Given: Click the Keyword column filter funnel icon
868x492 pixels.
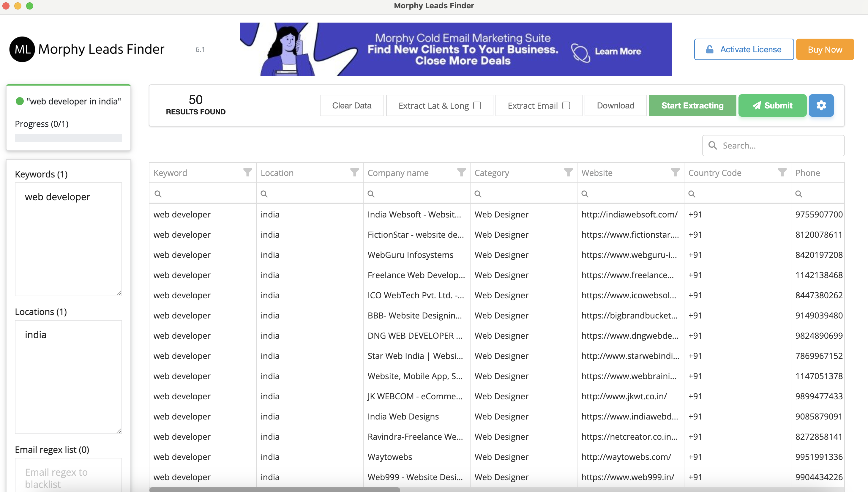Looking at the screenshot, I should point(247,172).
